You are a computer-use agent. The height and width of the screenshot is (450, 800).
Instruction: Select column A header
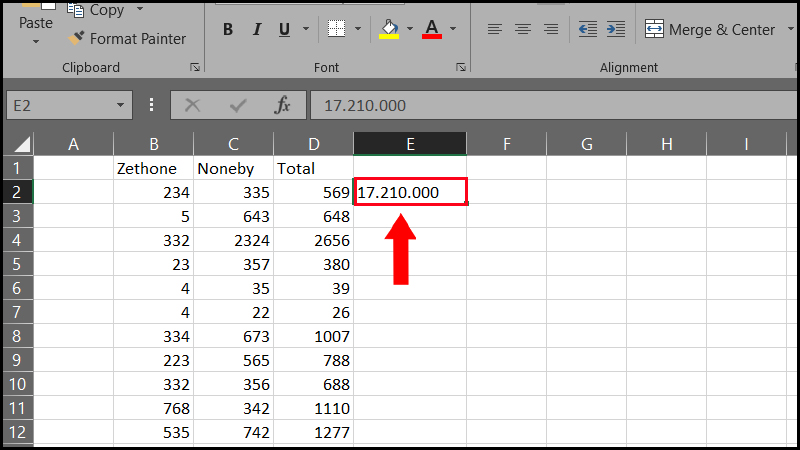coord(73,144)
